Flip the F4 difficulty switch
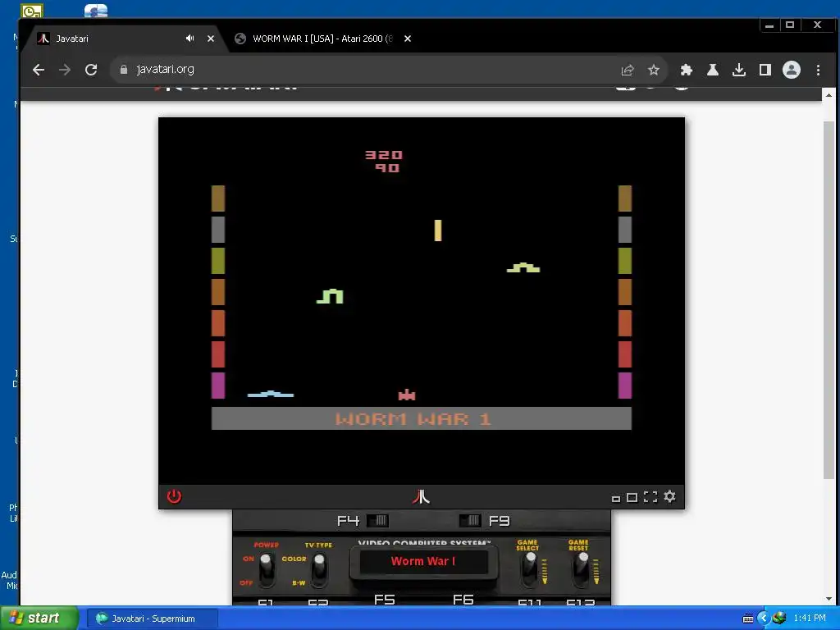The image size is (840, 630). click(x=377, y=521)
